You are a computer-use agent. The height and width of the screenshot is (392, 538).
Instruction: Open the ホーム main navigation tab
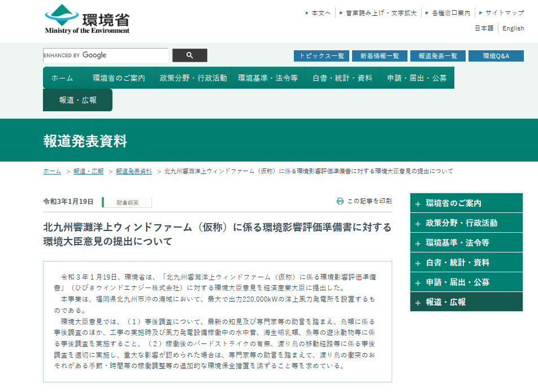[62, 78]
